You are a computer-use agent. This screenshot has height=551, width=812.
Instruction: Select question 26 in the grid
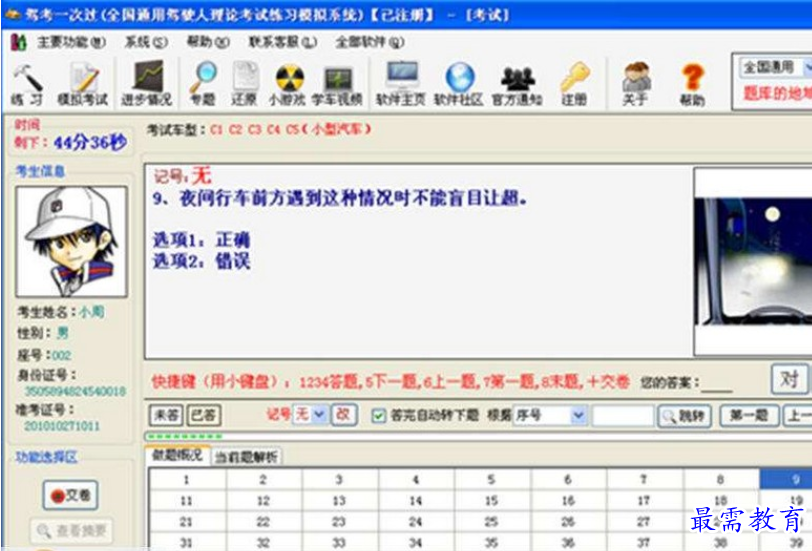coord(568,521)
